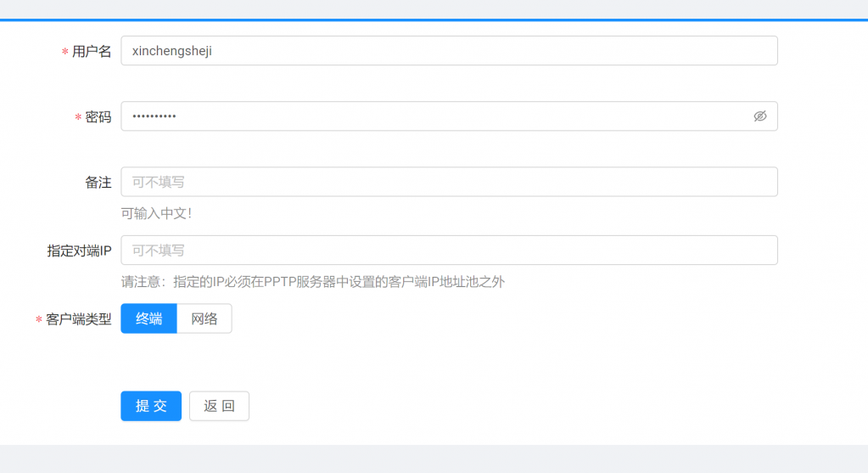The image size is (868, 473).
Task: Click the PPTP address pool notice text
Action: [313, 282]
